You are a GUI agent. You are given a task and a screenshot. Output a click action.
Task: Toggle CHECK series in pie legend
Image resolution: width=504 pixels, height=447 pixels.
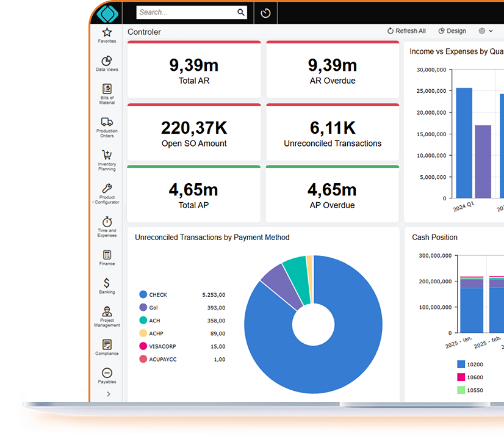143,294
